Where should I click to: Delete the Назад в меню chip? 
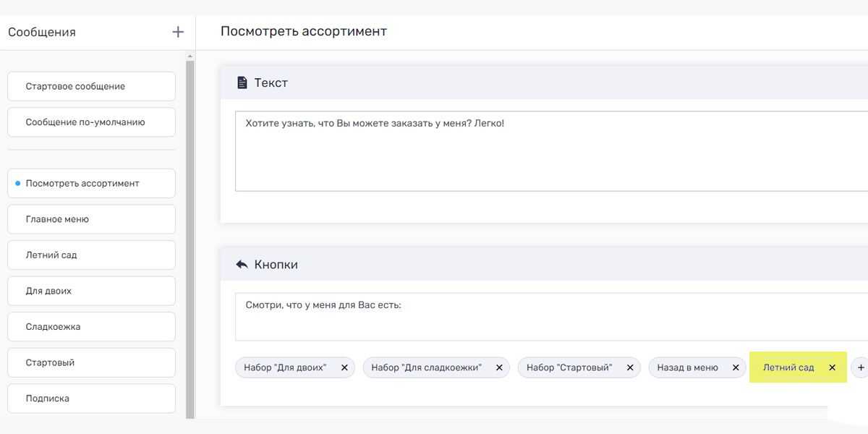[x=736, y=367]
